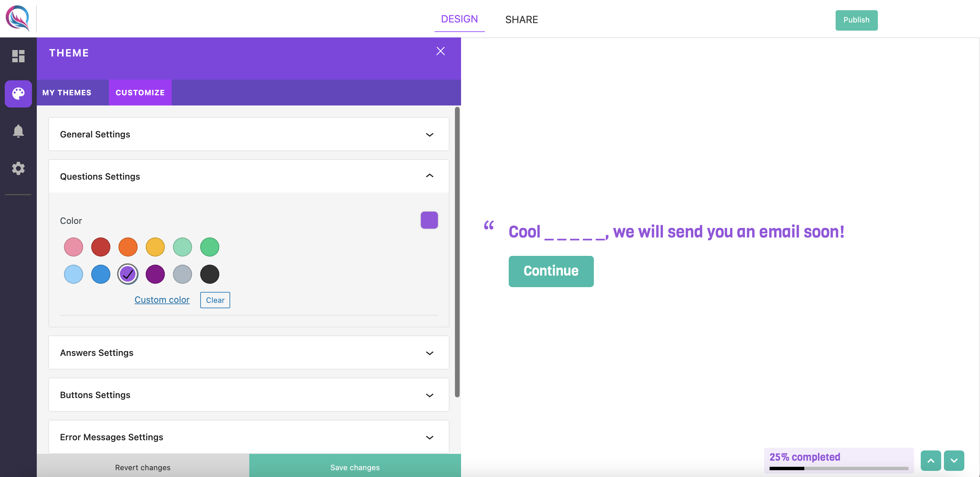The height and width of the screenshot is (477, 980).
Task: Click the Publish button top-right
Action: pos(856,20)
